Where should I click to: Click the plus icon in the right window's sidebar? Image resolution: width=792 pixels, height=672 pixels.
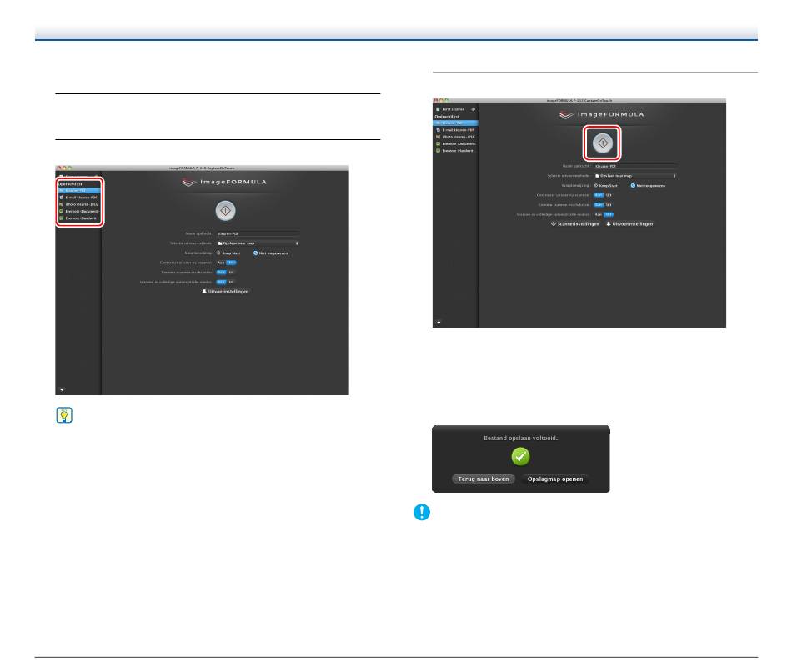click(439, 321)
